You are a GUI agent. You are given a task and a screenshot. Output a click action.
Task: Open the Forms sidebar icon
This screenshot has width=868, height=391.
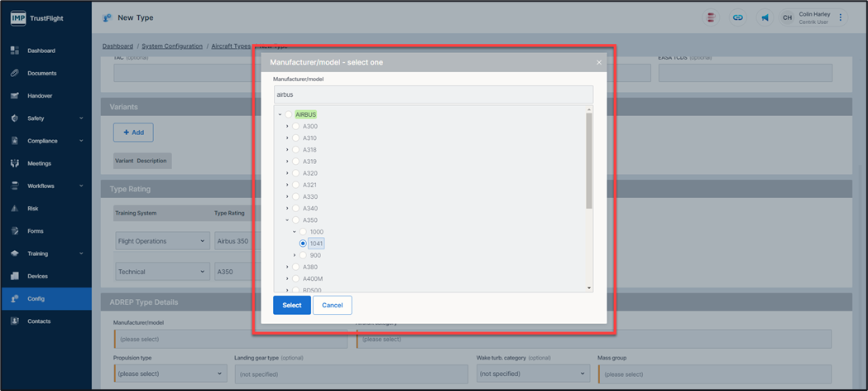[x=16, y=231]
